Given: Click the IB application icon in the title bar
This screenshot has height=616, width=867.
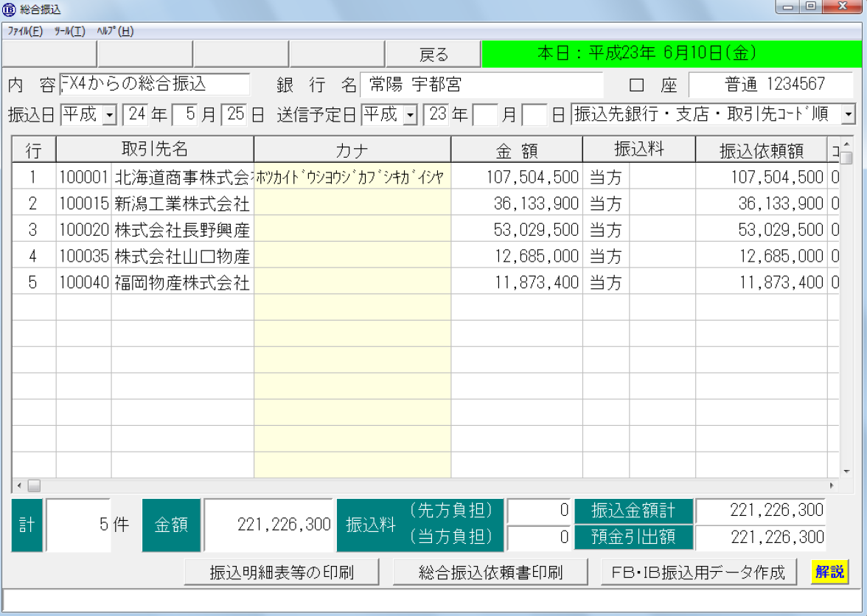Looking at the screenshot, I should tap(9, 9).
